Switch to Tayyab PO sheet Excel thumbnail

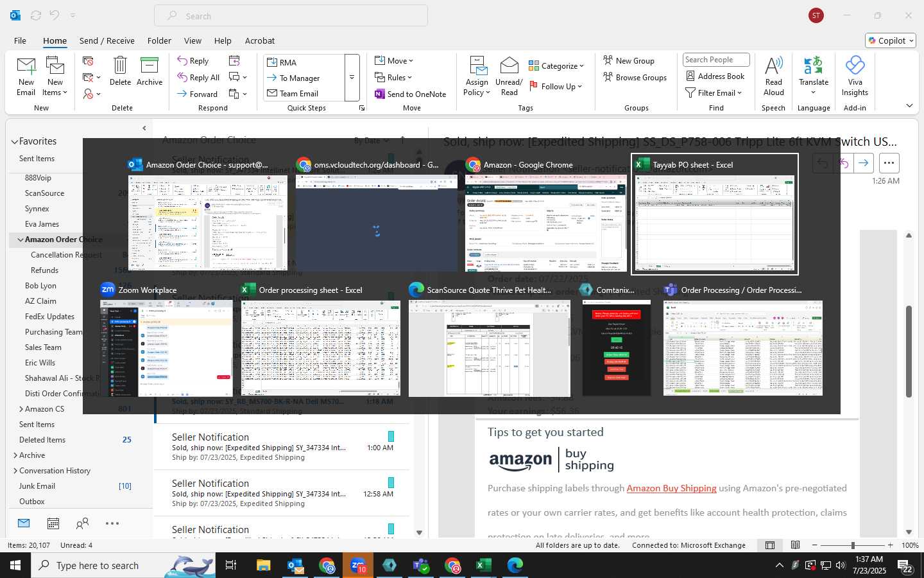[x=715, y=215]
